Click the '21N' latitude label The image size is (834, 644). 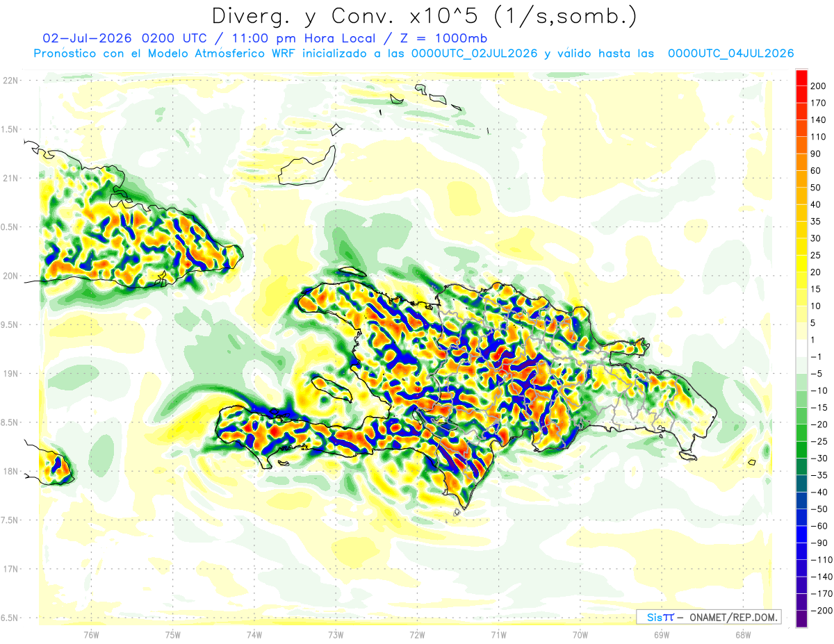(x=10, y=179)
